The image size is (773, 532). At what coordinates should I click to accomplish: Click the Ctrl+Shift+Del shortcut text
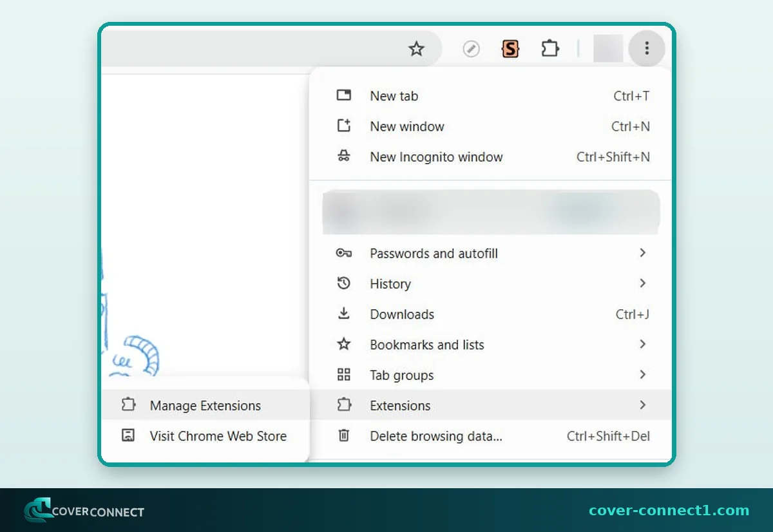click(x=608, y=436)
